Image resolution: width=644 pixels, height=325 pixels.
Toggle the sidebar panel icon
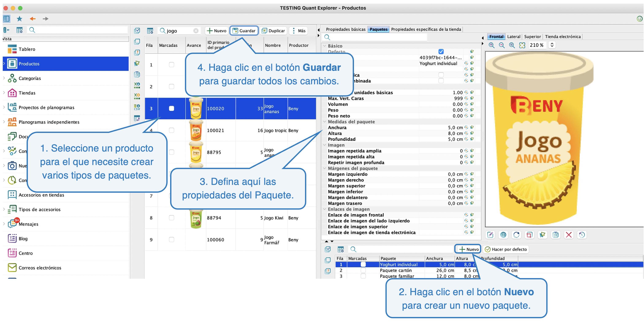pyautogui.click(x=7, y=19)
